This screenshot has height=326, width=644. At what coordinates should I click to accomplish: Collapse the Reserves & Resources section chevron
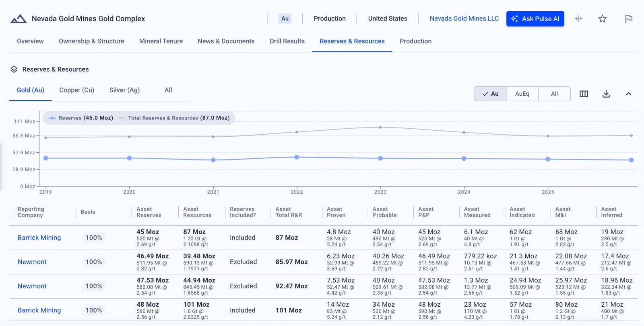click(x=628, y=94)
